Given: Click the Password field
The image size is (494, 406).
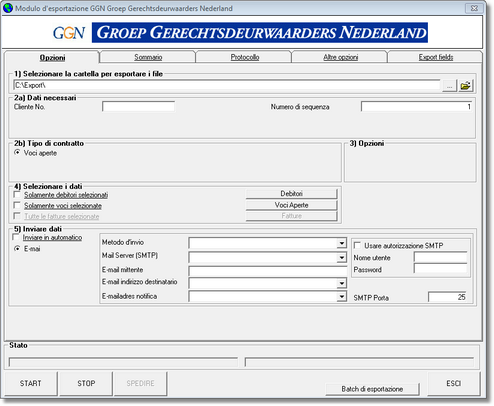Looking at the screenshot, I should [x=440, y=269].
